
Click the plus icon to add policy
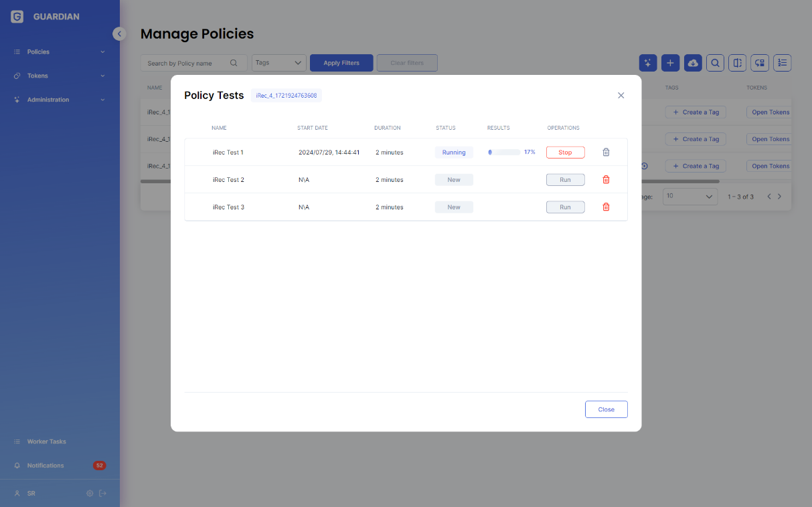coord(670,63)
